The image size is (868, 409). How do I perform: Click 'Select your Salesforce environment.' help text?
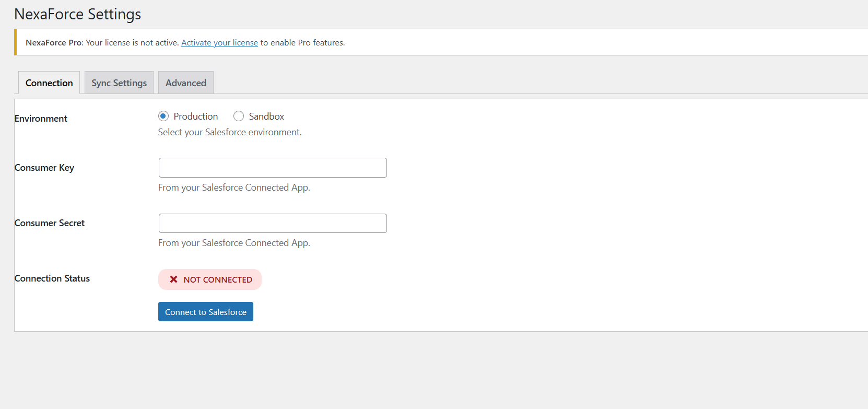(x=230, y=132)
